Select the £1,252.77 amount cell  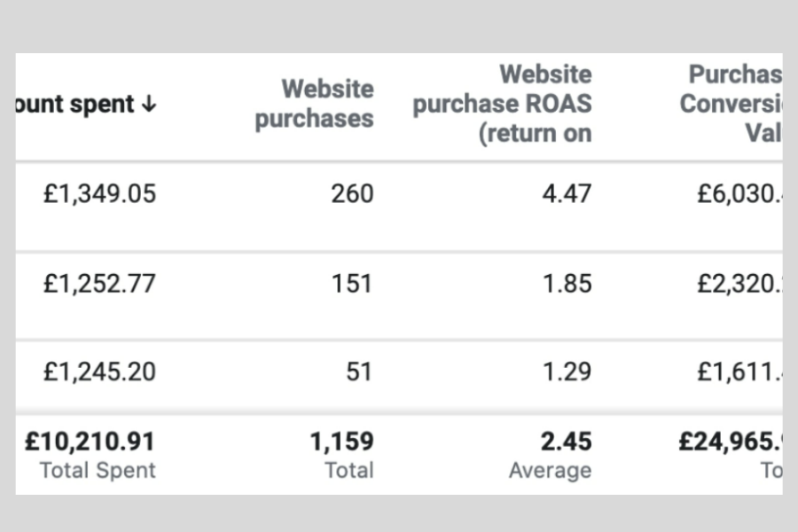tap(99, 284)
